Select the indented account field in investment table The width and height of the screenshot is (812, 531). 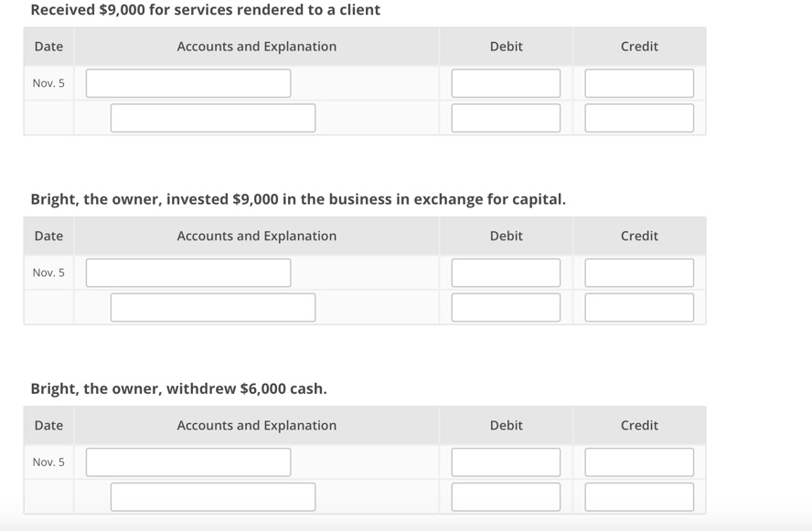(213, 306)
